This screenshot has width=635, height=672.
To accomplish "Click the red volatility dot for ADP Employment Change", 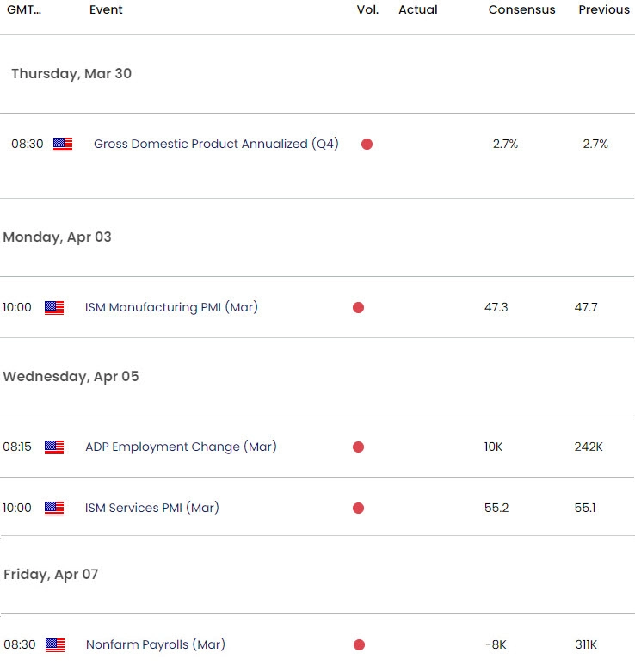I will pos(358,447).
